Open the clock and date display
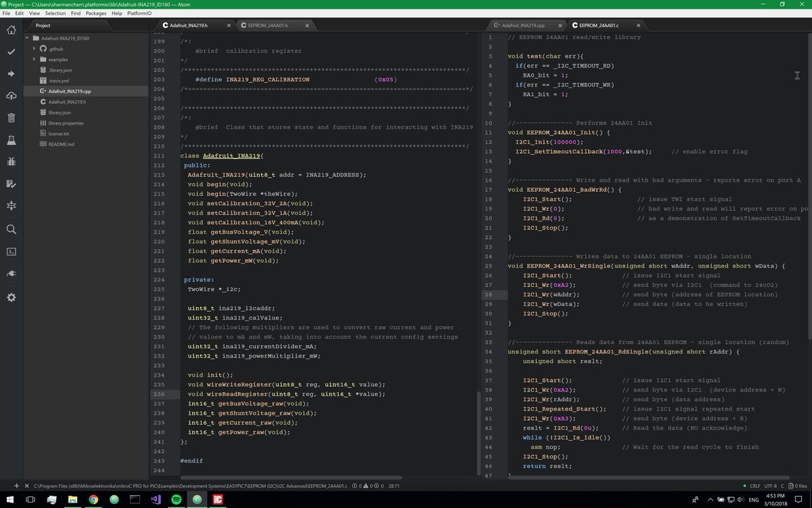 (x=775, y=499)
